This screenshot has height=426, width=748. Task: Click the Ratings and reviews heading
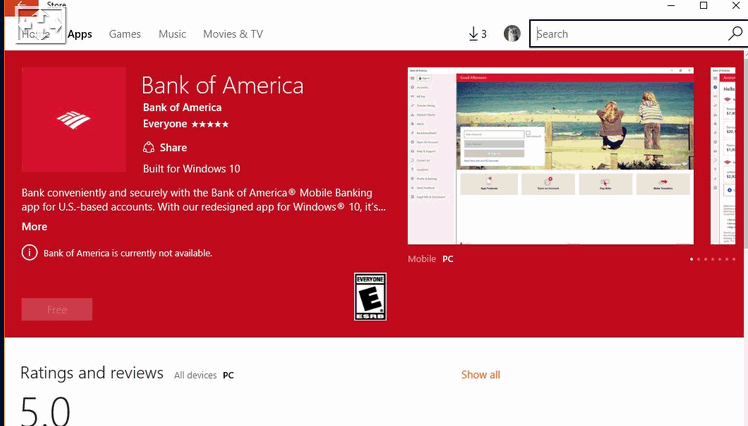point(92,373)
